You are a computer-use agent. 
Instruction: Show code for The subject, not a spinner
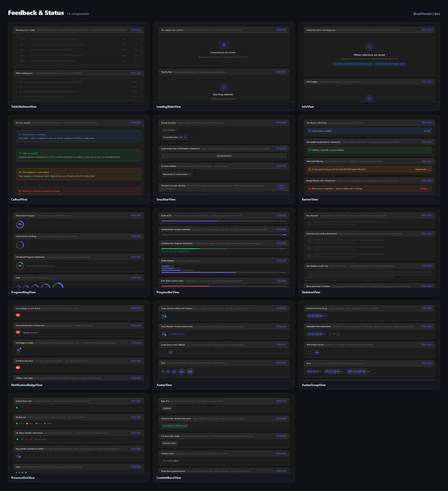[x=281, y=30]
